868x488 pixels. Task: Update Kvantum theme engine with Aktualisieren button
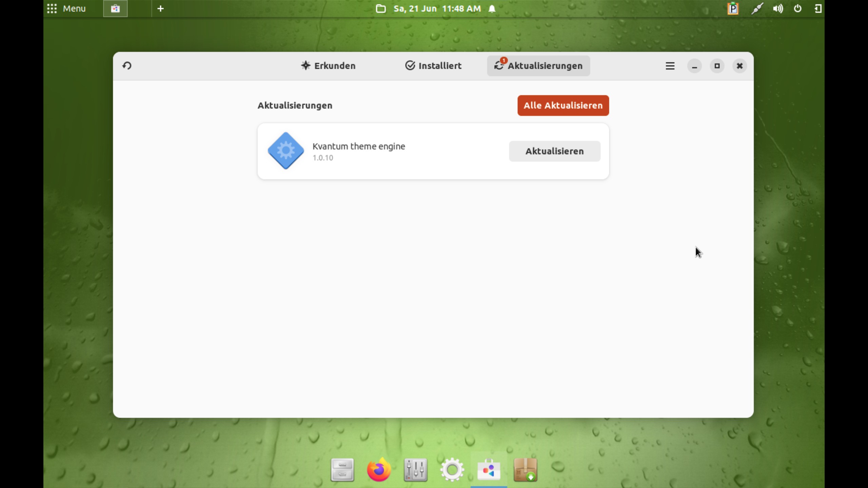pos(554,151)
